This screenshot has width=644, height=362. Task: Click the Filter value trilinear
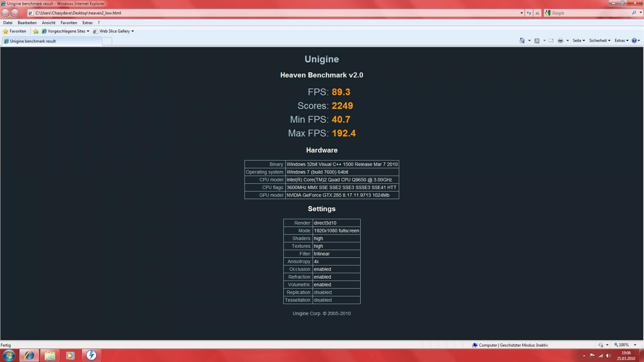point(336,254)
